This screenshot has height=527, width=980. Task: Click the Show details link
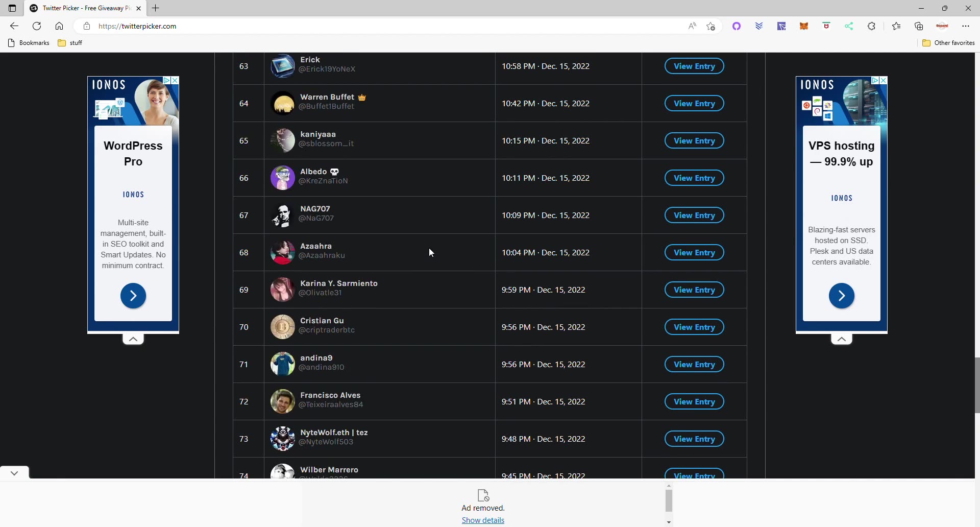(482, 520)
